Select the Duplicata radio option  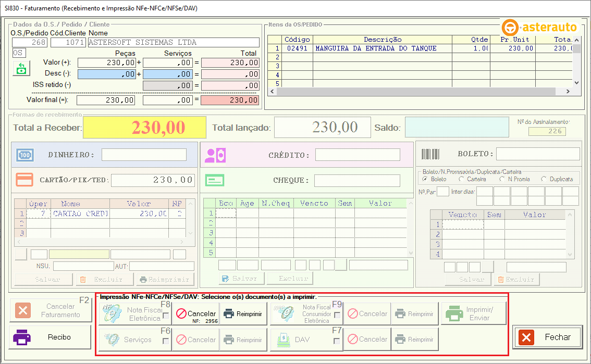[x=544, y=179]
